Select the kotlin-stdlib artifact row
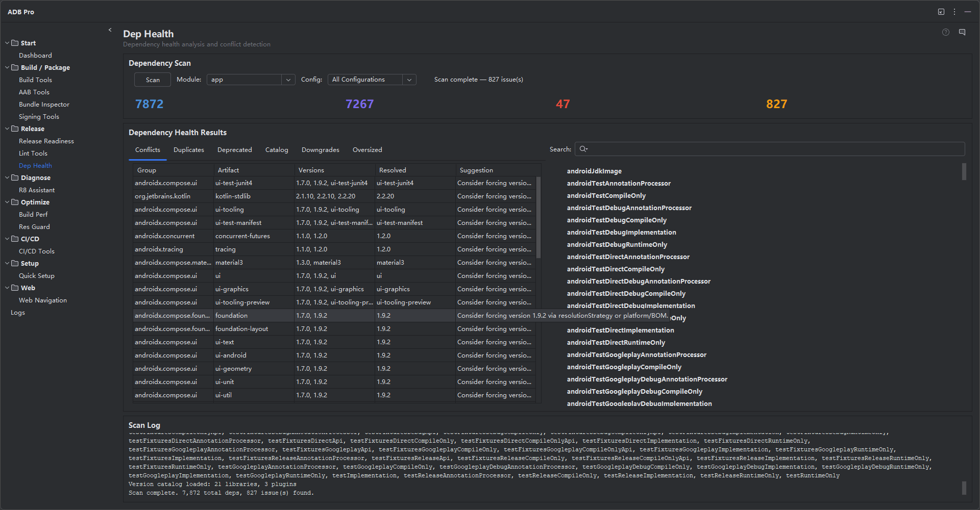 coord(334,196)
